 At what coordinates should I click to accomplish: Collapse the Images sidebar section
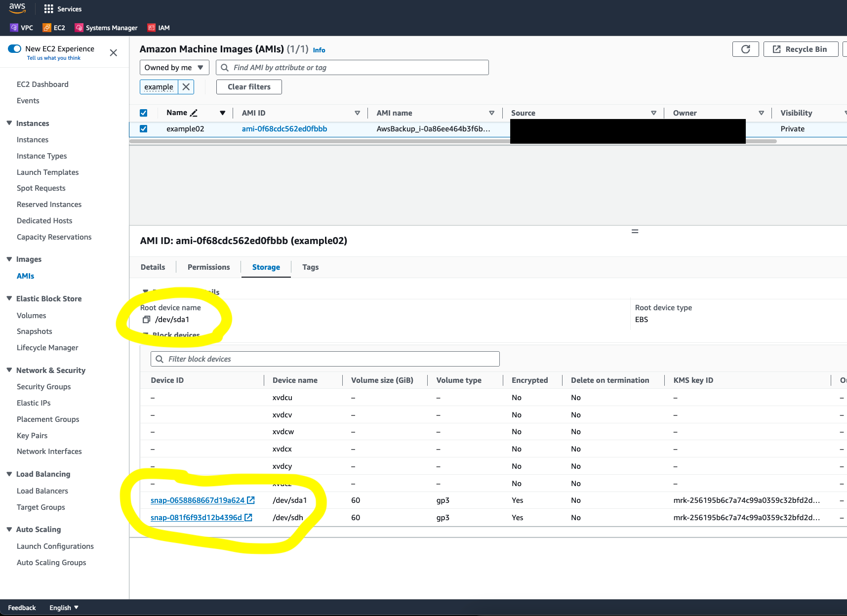tap(9, 259)
